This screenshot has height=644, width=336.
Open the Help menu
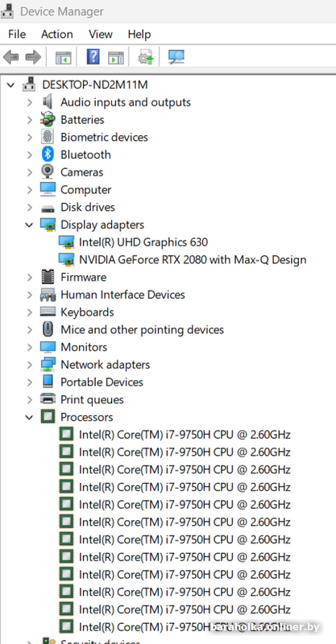click(139, 34)
